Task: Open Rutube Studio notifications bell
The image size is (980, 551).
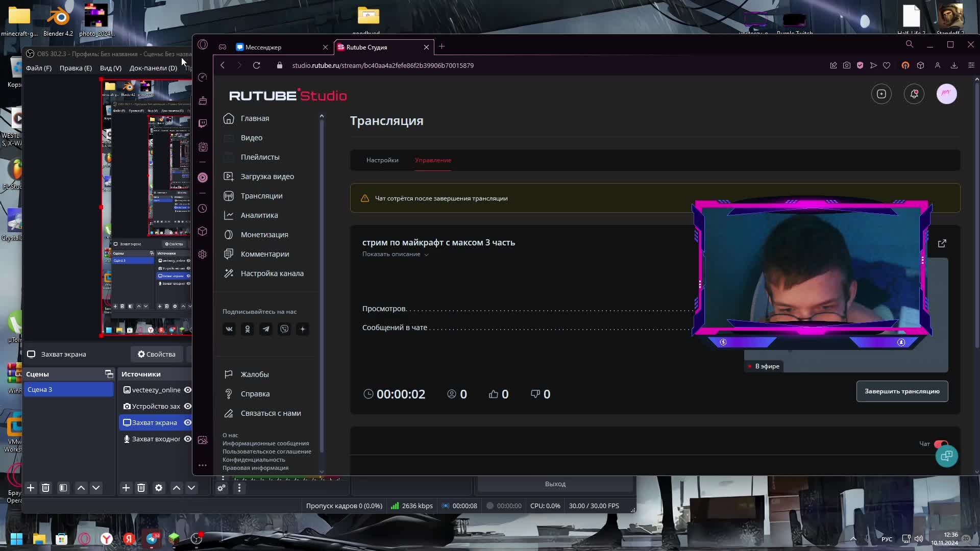Action: 914,94
